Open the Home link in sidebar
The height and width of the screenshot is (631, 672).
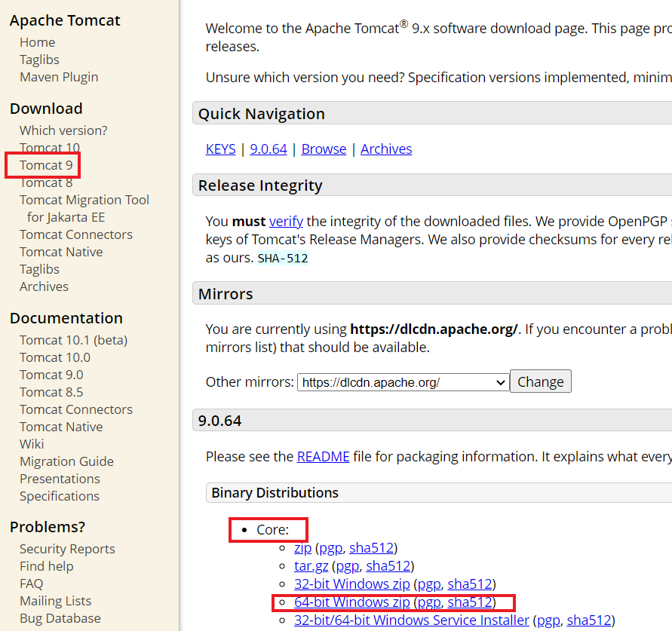click(x=37, y=42)
